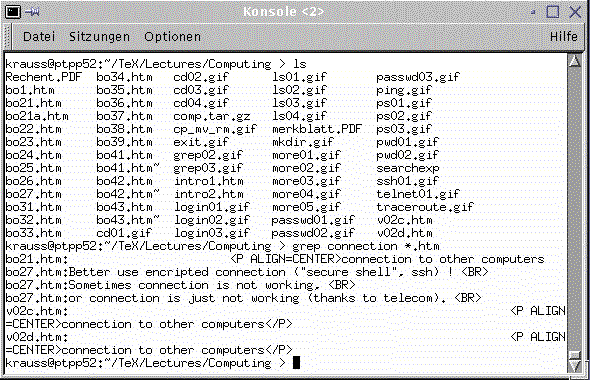
Task: Close the Konsole window
Action: pyautogui.click(x=575, y=12)
